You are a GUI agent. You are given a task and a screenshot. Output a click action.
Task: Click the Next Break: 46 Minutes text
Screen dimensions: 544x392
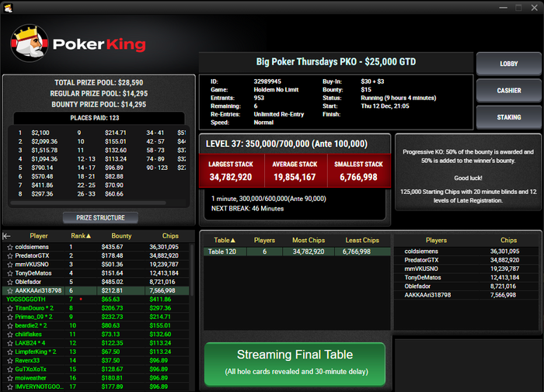click(247, 209)
